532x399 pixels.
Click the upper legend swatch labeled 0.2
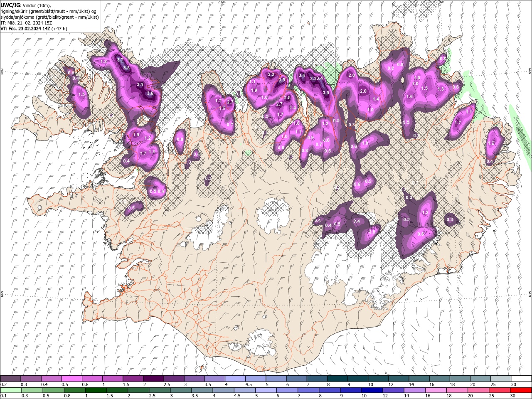(10, 379)
